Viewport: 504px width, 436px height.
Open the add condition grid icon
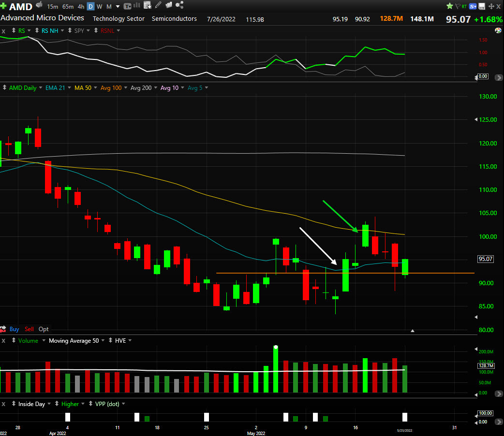[148, 5]
